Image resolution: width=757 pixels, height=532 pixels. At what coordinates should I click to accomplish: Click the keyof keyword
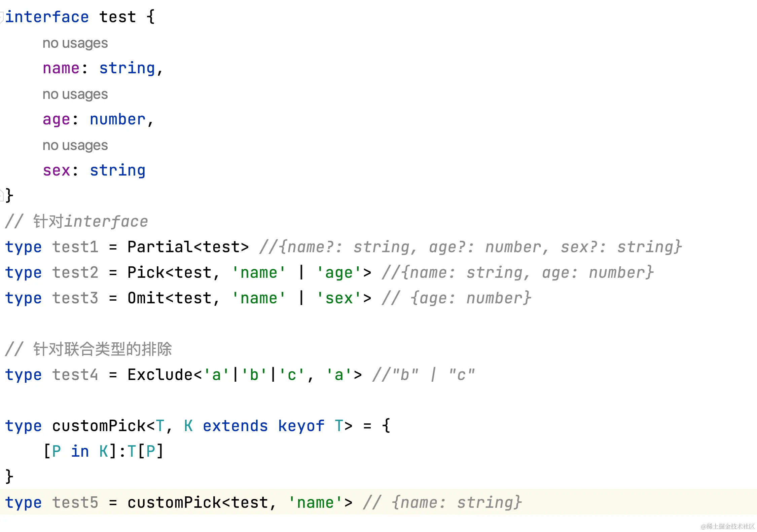point(301,426)
